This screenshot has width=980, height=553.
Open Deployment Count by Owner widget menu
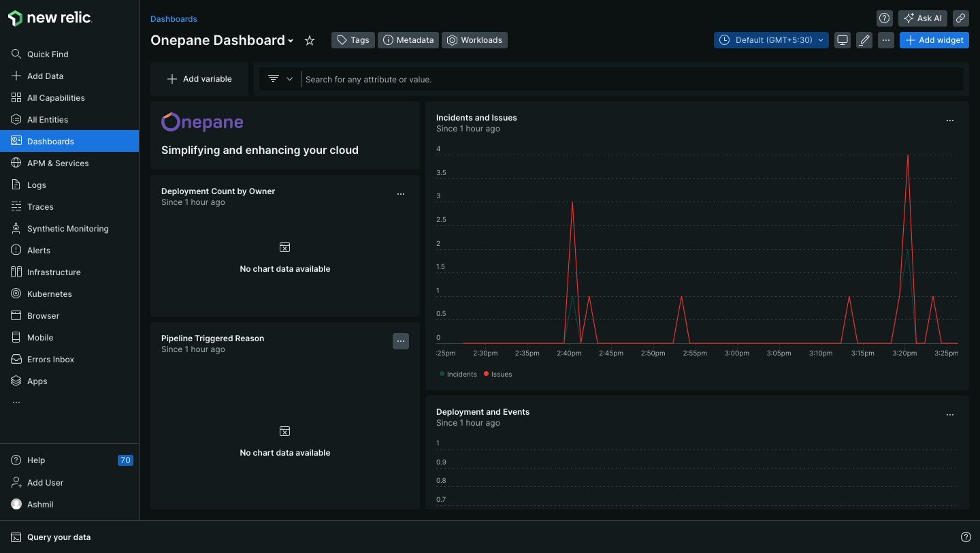click(401, 194)
